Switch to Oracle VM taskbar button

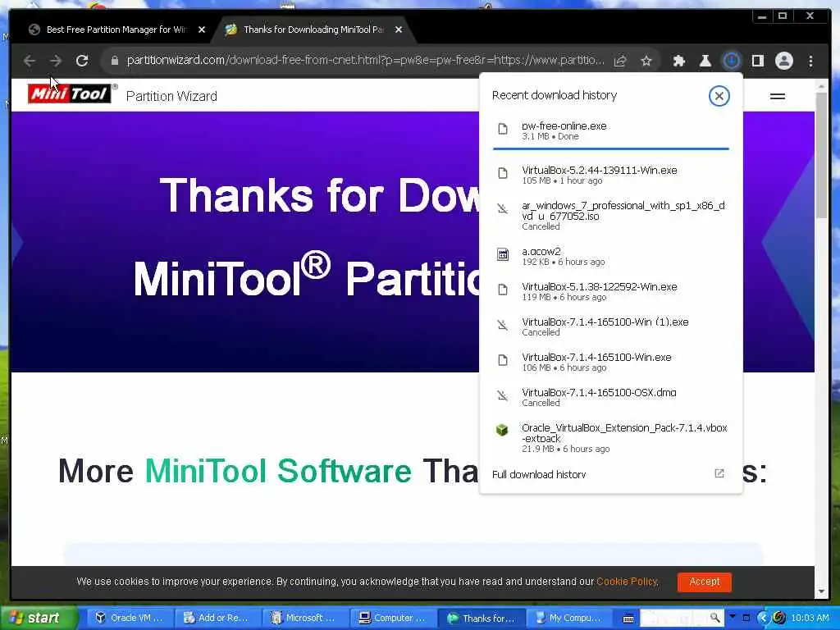[129, 618]
